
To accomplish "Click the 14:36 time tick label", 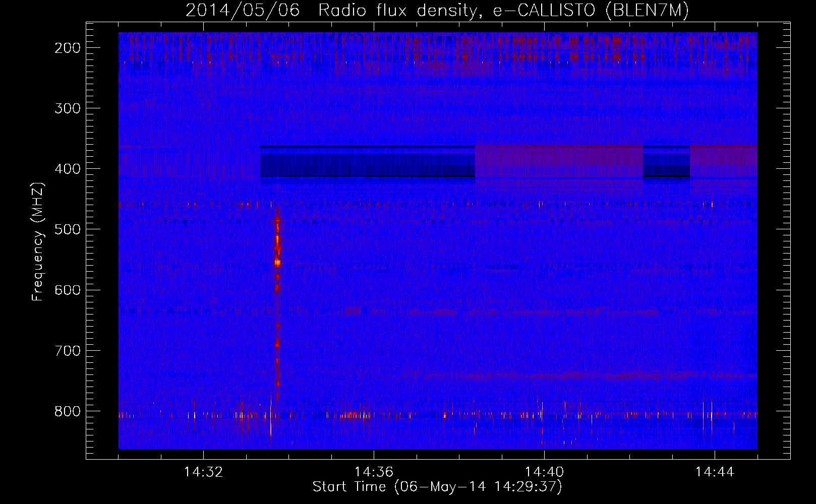I will coord(374,472).
